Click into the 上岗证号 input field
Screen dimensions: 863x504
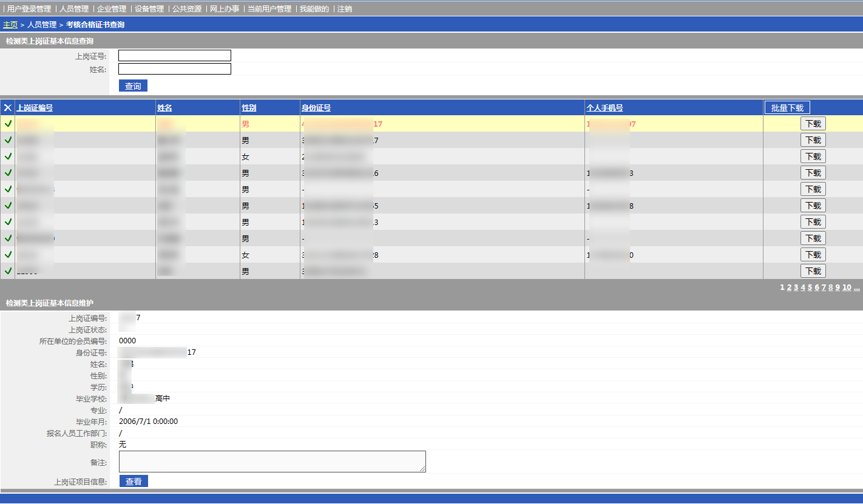[x=175, y=56]
